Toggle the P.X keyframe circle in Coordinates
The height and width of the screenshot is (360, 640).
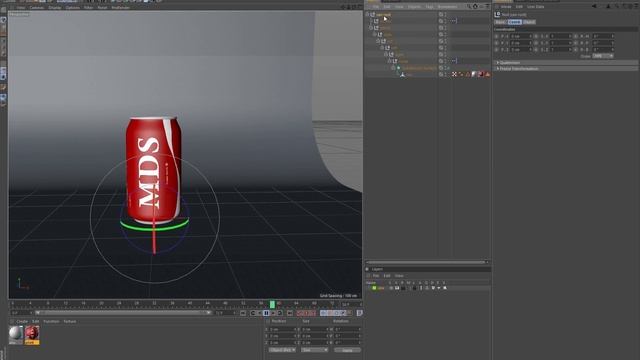coord(497,36)
